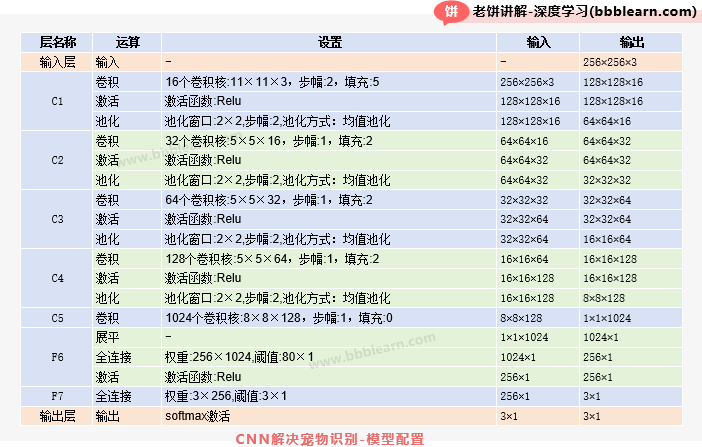This screenshot has width=702, height=447.
Task: Select the 64×64×16 output in C1 池化 row
Action: (631, 121)
